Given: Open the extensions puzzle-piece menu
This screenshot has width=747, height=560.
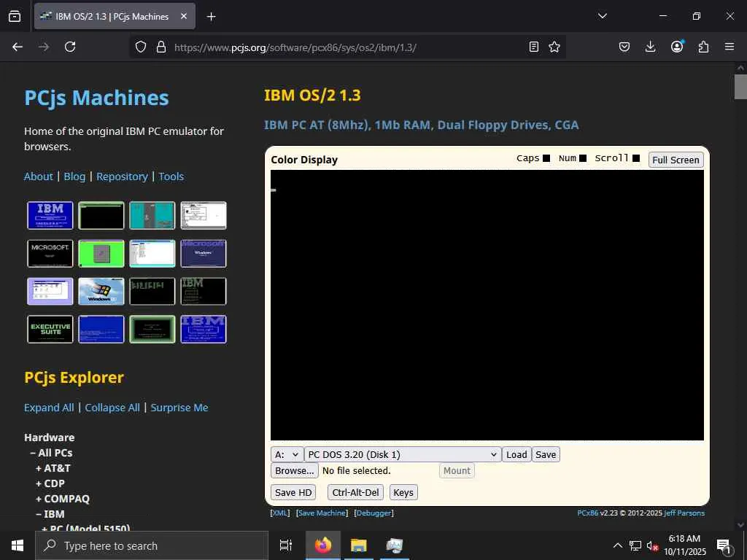Looking at the screenshot, I should [703, 47].
